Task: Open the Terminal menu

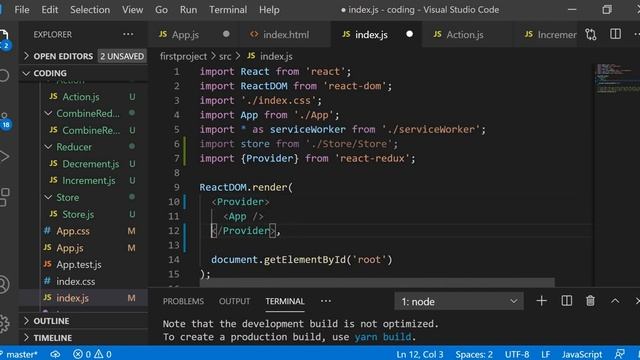Action: click(228, 10)
